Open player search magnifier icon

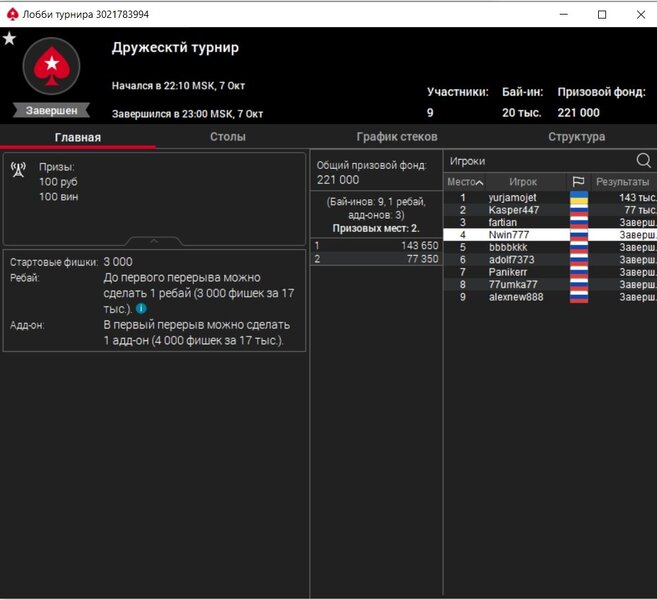[643, 160]
